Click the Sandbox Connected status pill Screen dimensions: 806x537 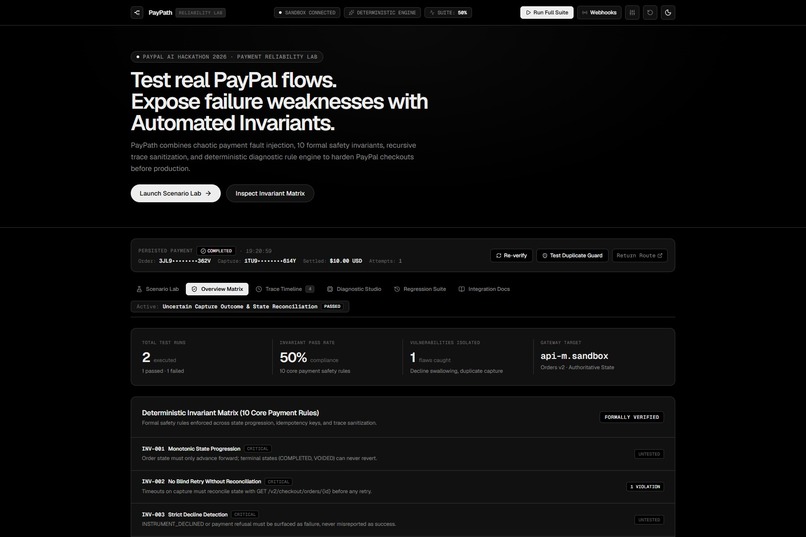click(x=307, y=12)
